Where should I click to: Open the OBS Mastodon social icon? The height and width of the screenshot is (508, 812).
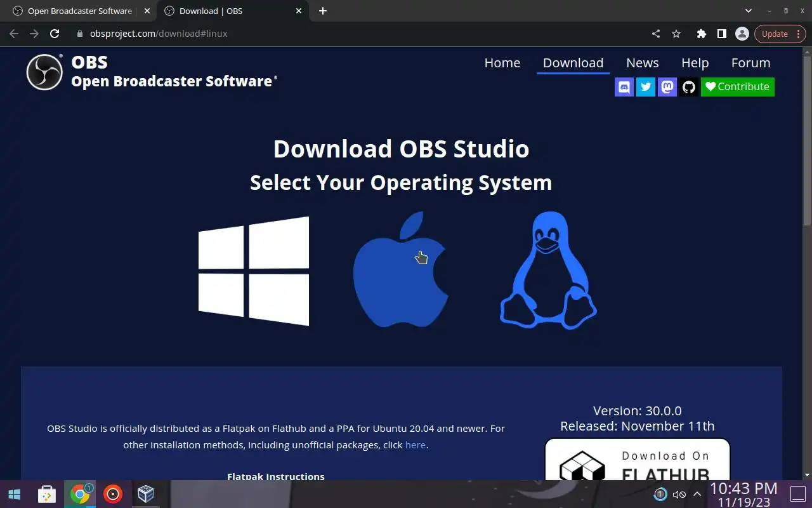pos(667,87)
